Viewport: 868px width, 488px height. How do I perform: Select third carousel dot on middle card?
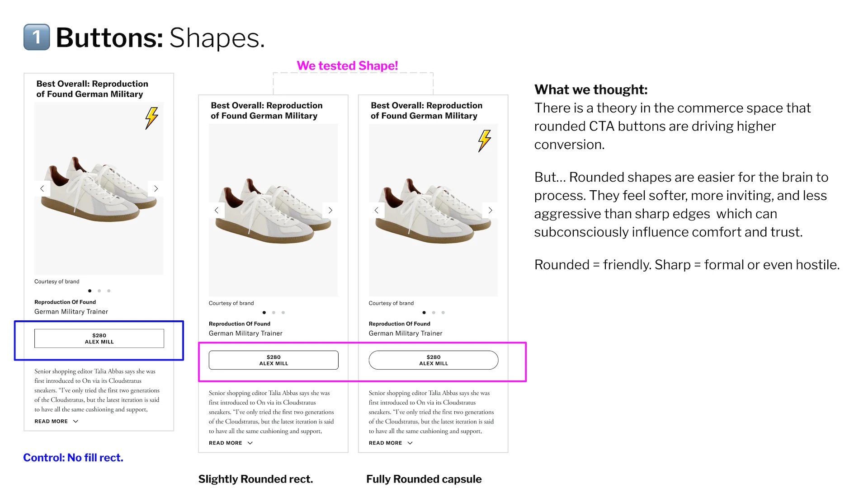click(283, 313)
